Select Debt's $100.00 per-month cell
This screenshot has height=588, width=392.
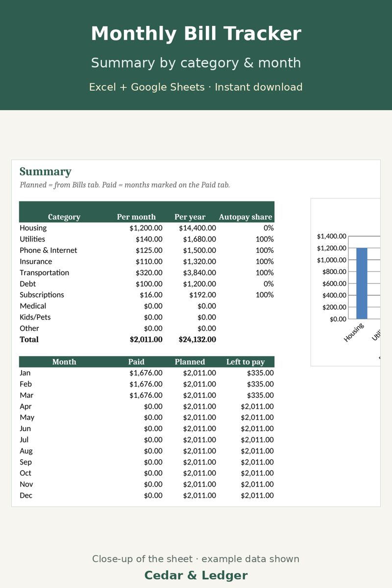tap(149, 284)
